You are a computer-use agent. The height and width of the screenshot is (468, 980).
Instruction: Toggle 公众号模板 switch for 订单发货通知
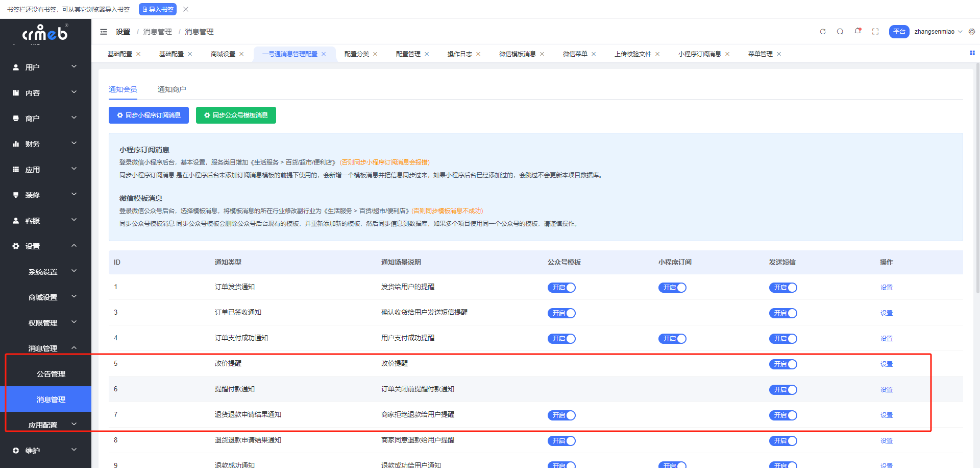click(561, 288)
